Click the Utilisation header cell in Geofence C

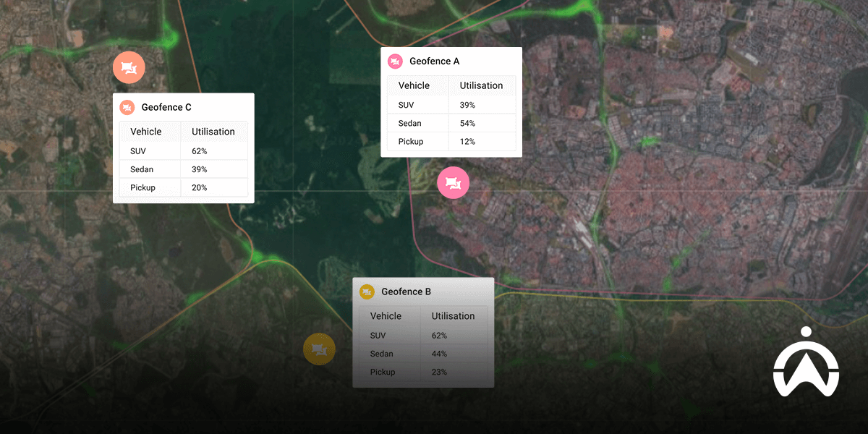213,132
